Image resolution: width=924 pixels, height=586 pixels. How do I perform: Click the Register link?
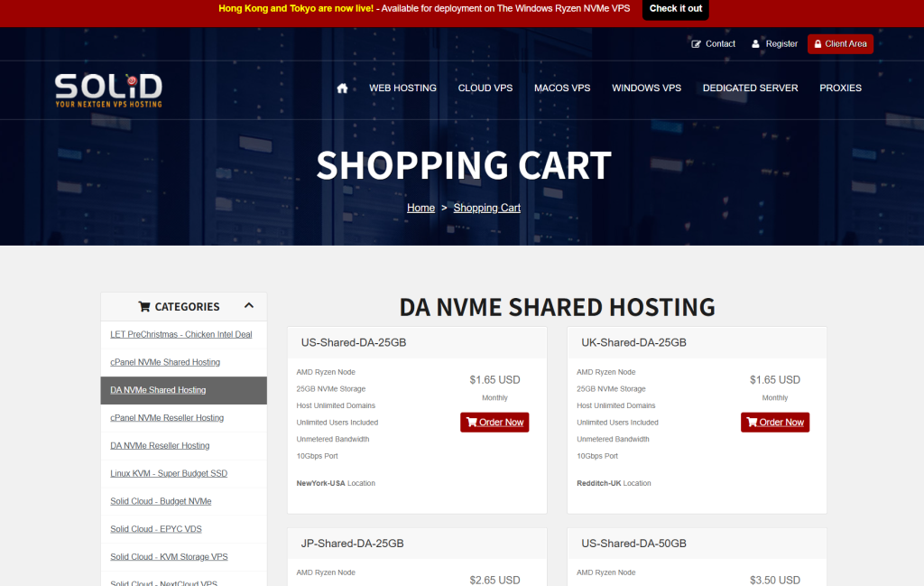[773, 44]
